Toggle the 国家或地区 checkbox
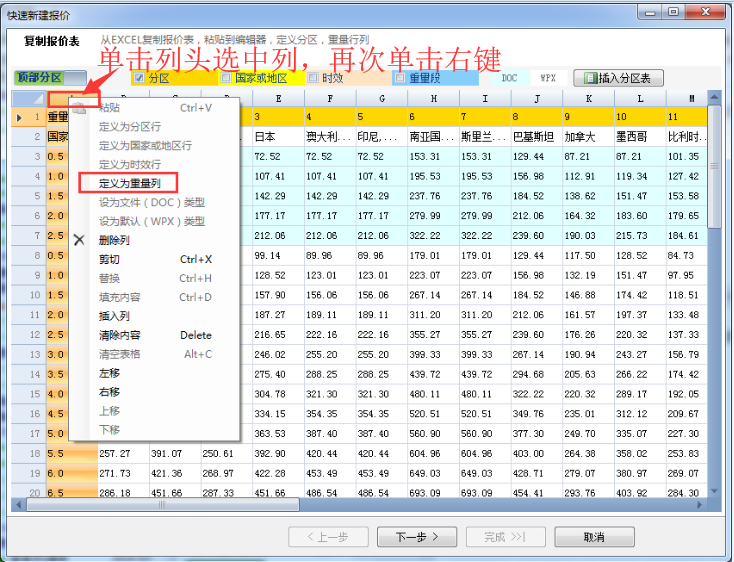The height and width of the screenshot is (562, 734). [x=226, y=78]
